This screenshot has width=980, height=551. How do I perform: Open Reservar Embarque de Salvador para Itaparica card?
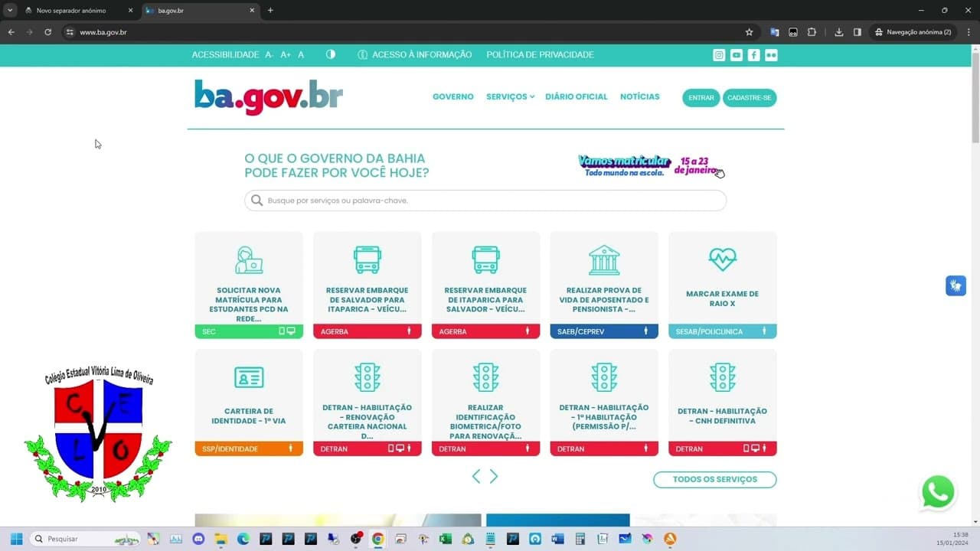pyautogui.click(x=367, y=285)
